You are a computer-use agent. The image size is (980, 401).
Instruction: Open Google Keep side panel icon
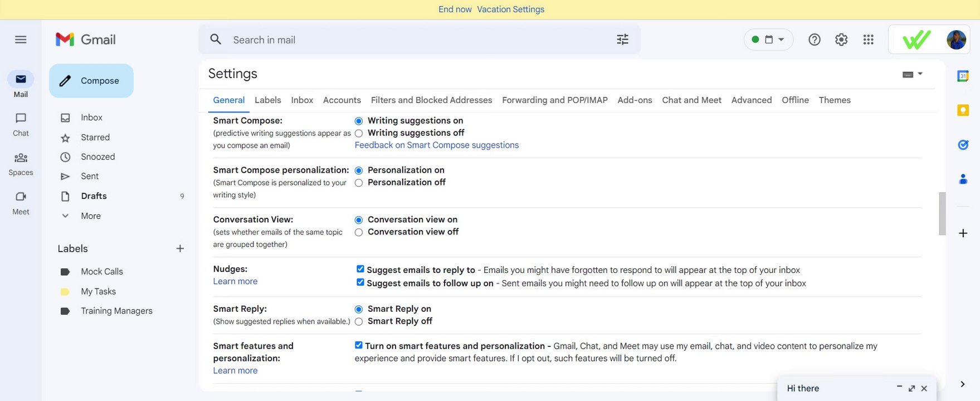pyautogui.click(x=963, y=110)
